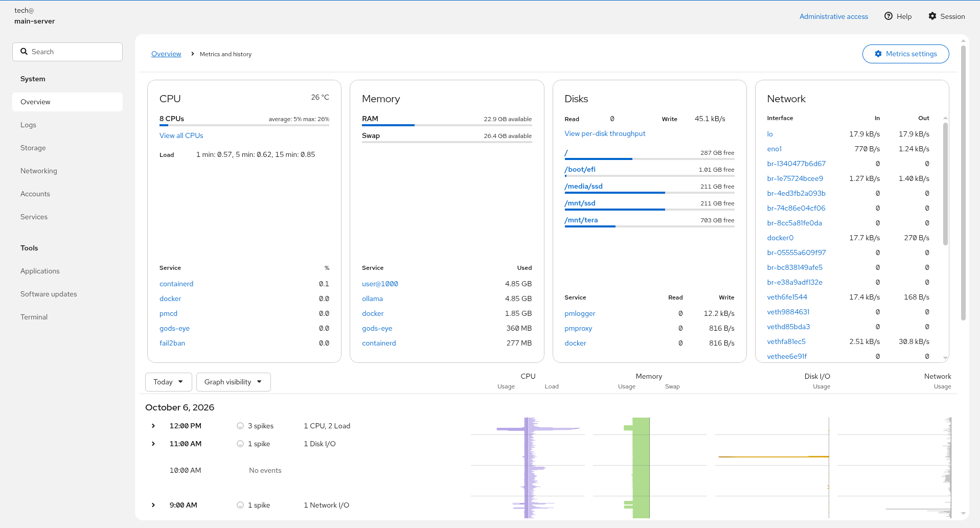Click the search magnifier icon
980x528 pixels.
tap(24, 52)
